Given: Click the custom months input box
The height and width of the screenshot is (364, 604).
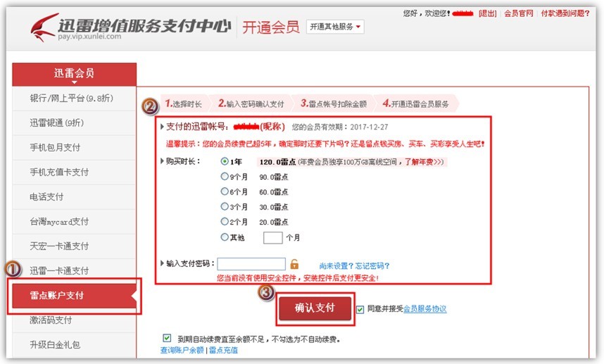Looking at the screenshot, I should click(272, 237).
